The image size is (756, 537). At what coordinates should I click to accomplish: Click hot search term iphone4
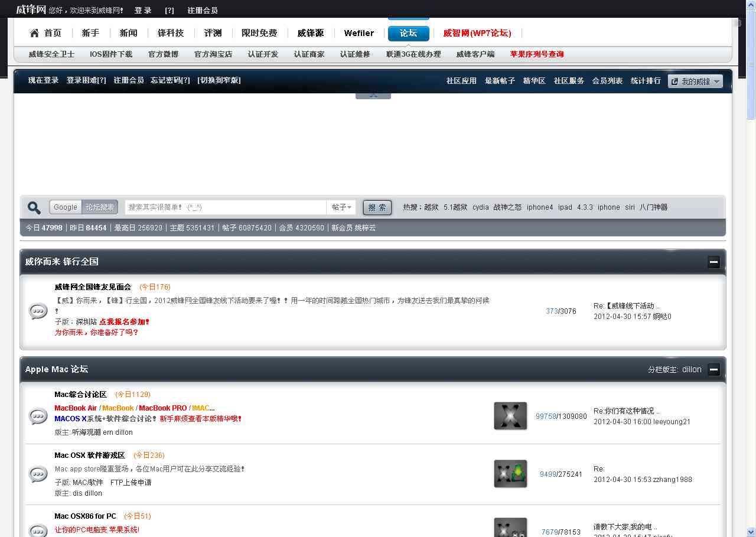(x=540, y=207)
